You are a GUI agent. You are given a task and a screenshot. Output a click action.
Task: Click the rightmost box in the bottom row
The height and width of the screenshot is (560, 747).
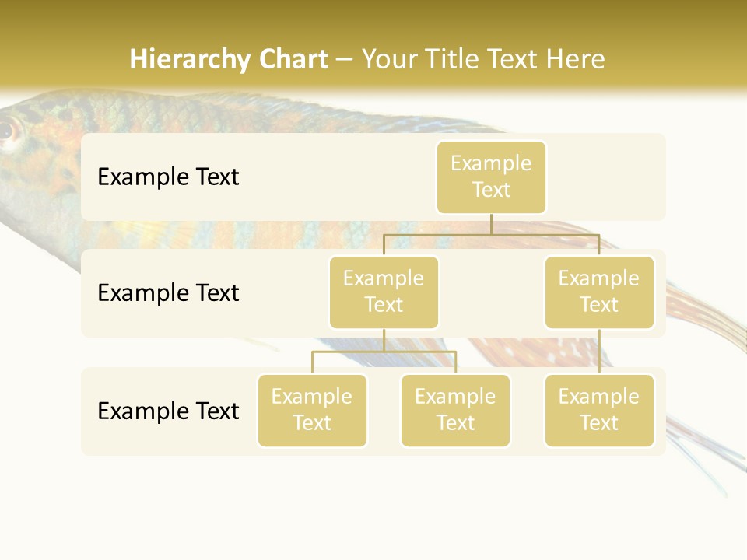[x=599, y=410]
